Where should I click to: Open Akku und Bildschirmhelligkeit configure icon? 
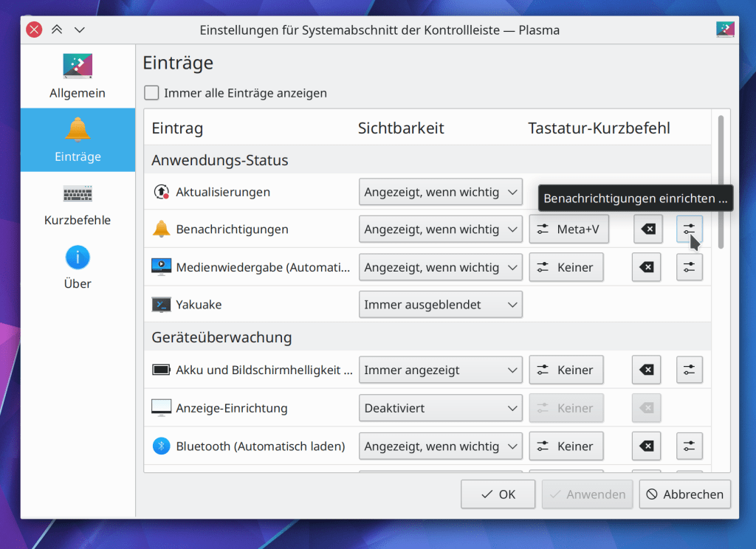click(689, 370)
